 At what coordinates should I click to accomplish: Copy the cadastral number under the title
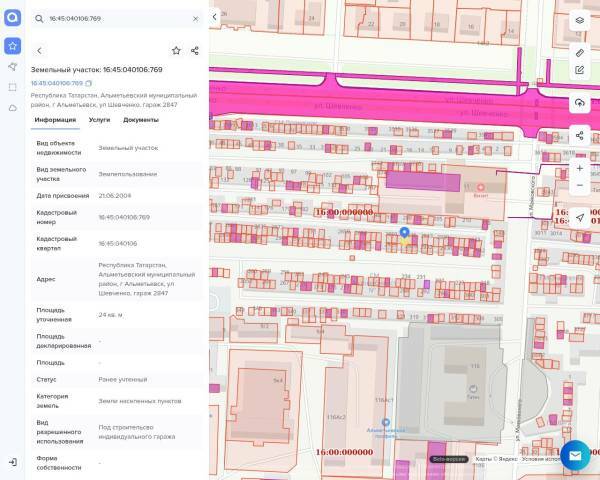[x=89, y=83]
